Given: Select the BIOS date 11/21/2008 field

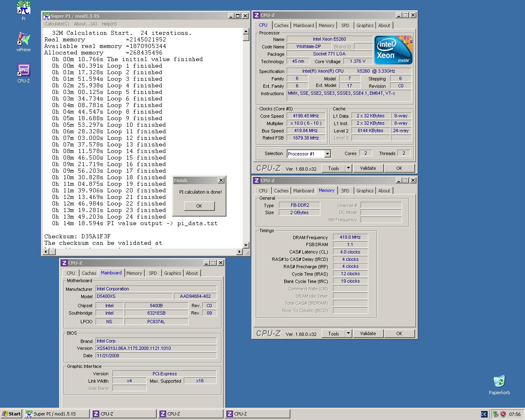Looking at the screenshot, I should click(x=156, y=356).
